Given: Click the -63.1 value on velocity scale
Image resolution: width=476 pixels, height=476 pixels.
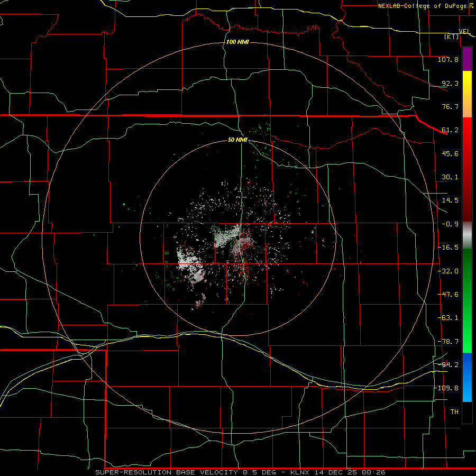Looking at the screenshot, I should [x=448, y=318].
